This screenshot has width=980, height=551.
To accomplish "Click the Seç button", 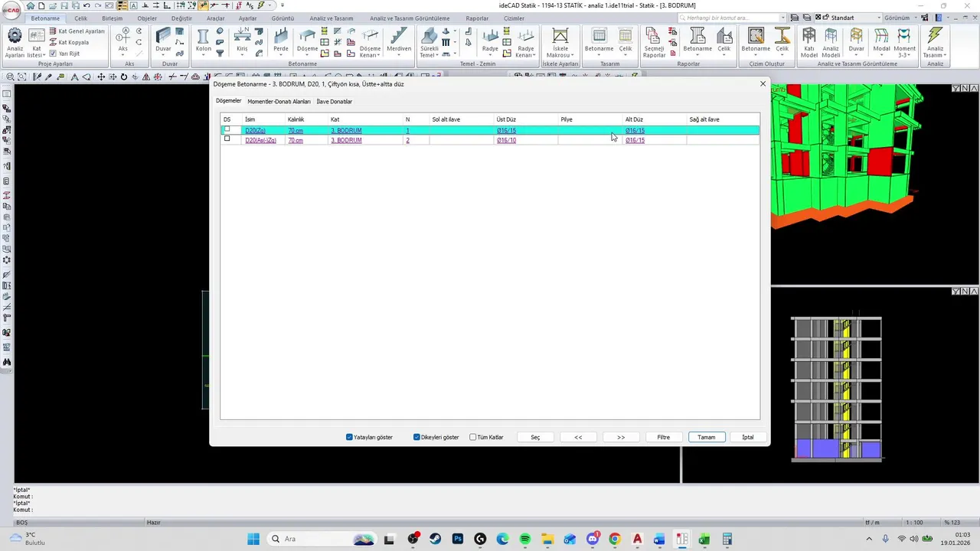I will (x=535, y=437).
